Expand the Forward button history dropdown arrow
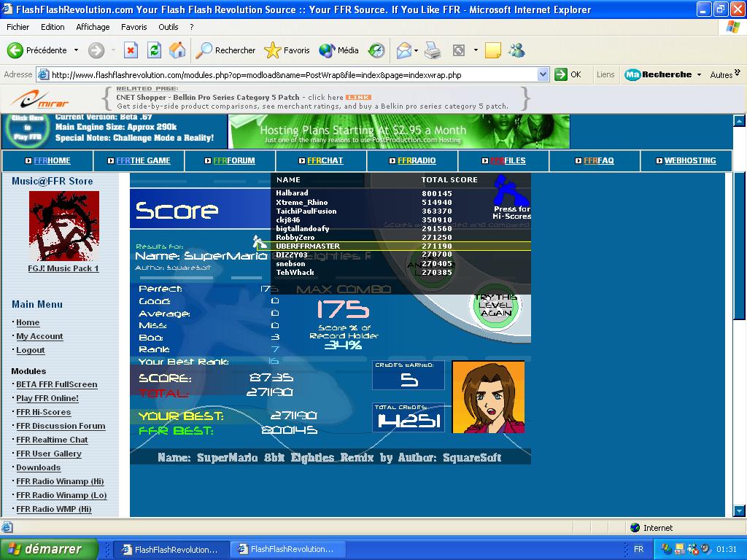 113,50
